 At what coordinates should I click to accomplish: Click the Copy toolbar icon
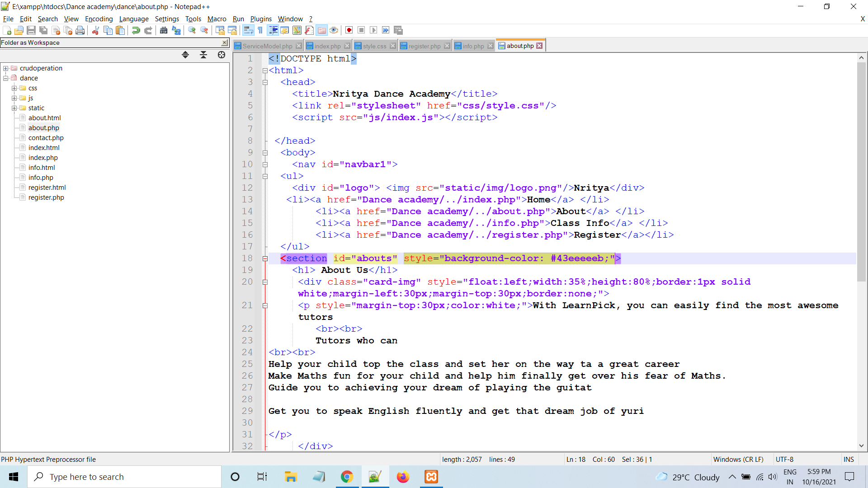108,30
